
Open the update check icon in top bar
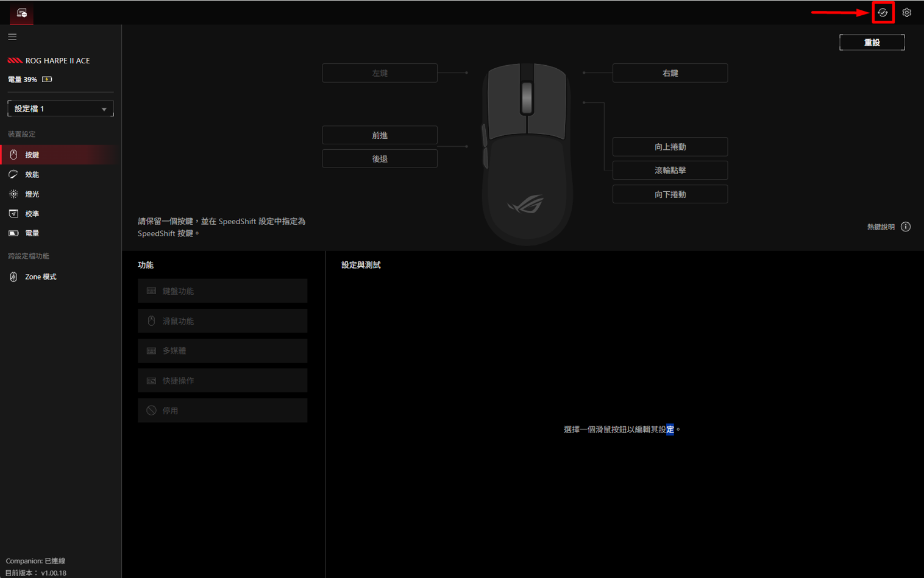(883, 12)
